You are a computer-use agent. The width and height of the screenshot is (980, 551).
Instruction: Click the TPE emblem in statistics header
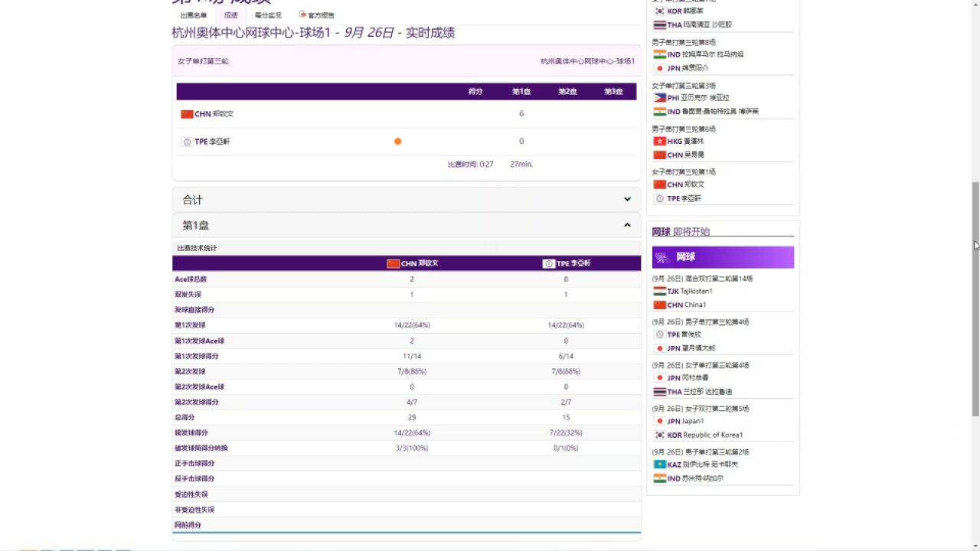coord(548,263)
